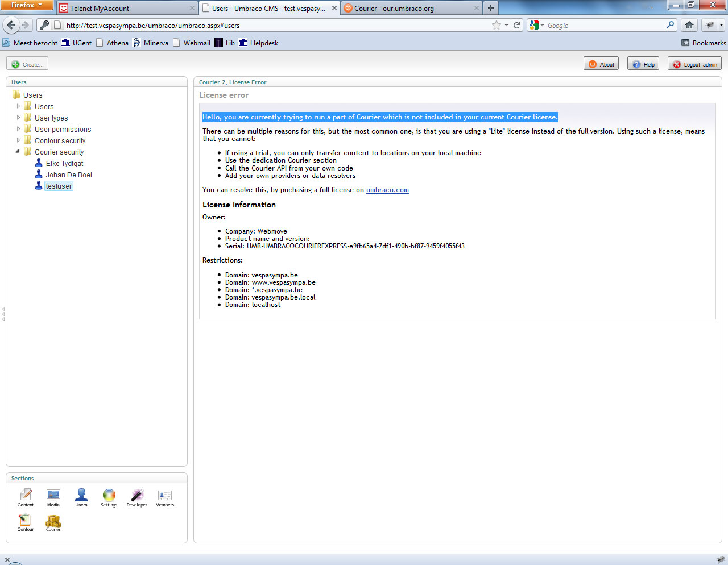Open the Helpdesk bookmark
728x565 pixels.
click(x=258, y=43)
